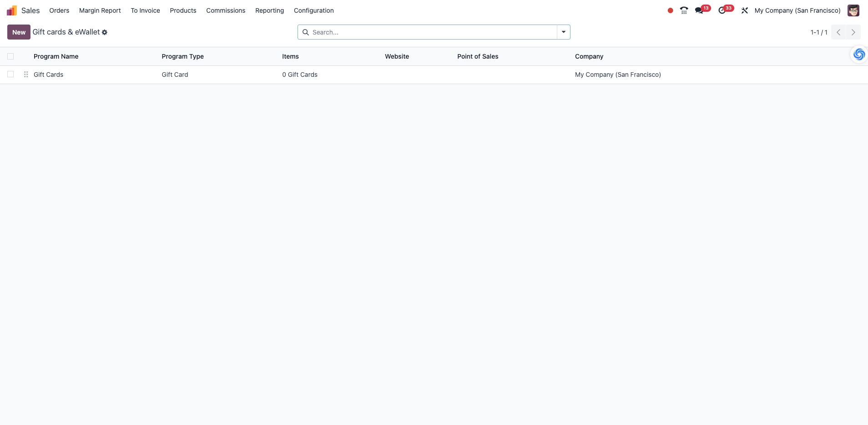Open company switcher My Company (San Francisco)

(797, 10)
